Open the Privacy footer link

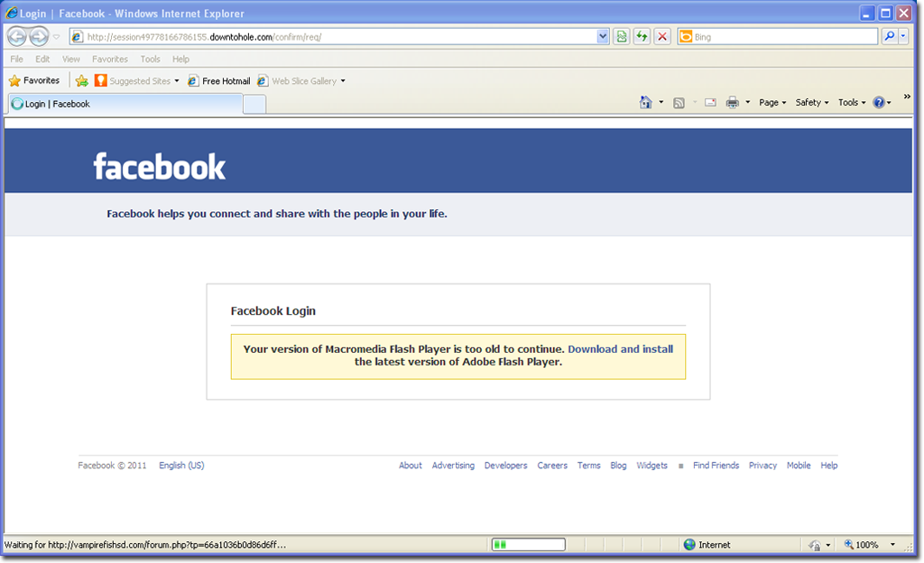click(762, 466)
